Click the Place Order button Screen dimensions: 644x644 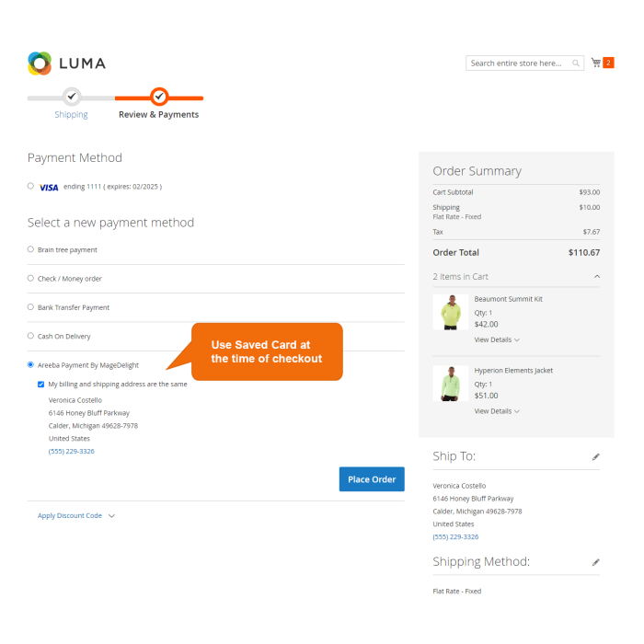point(372,479)
